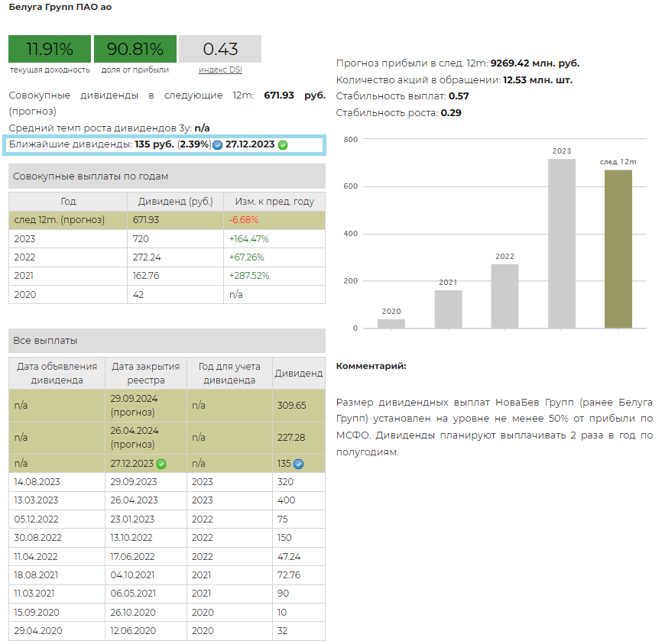Open the индекс DSI link

click(220, 70)
